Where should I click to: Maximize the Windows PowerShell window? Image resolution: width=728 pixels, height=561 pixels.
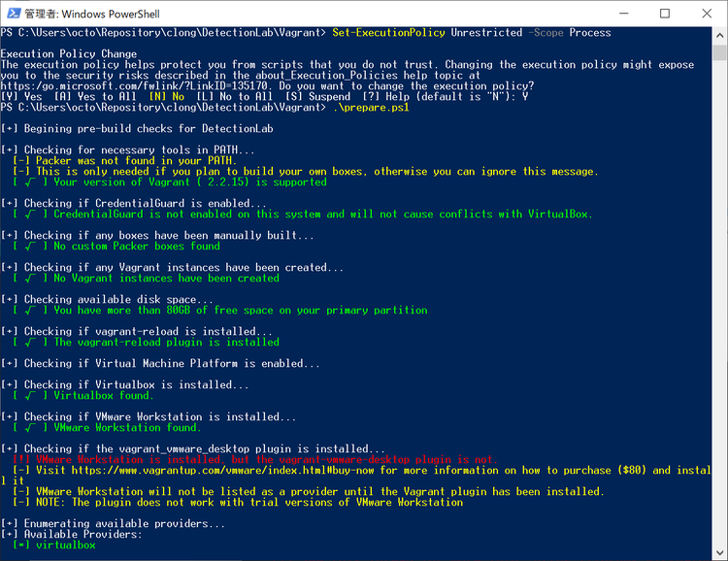pyautogui.click(x=665, y=14)
